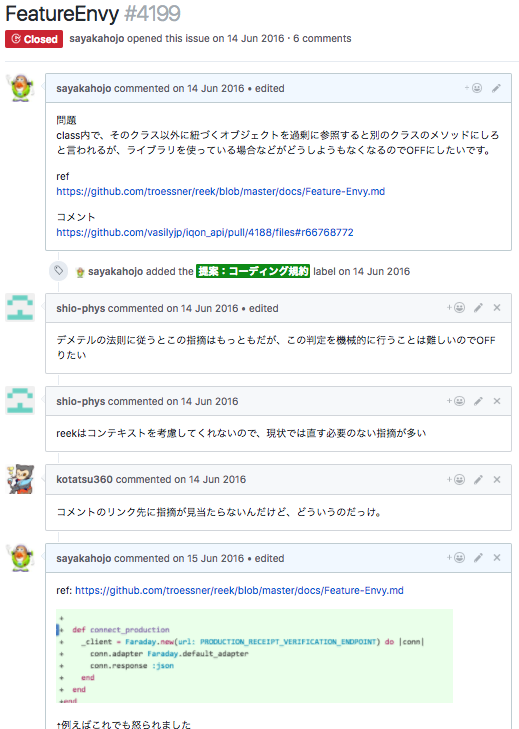Open Feature-Envy.md link in 15 Jun comment
Image resolution: width=519 pixels, height=729 pixels.
239,590
